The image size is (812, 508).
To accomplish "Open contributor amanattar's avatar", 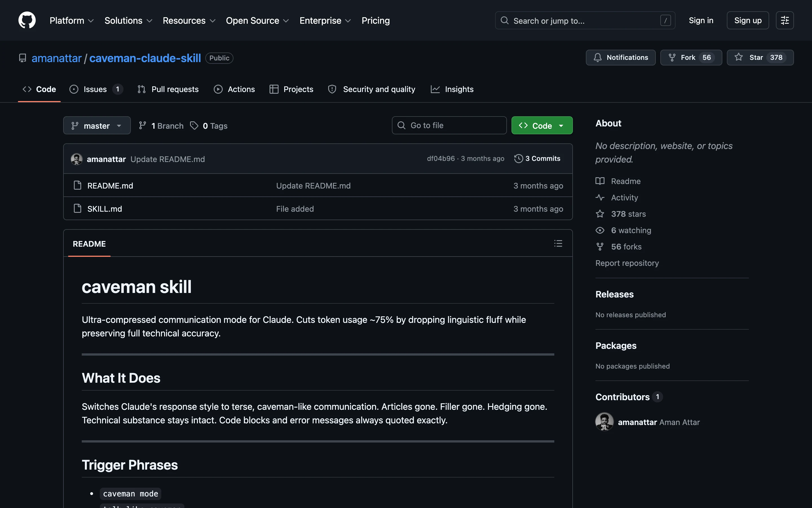I will tap(604, 422).
